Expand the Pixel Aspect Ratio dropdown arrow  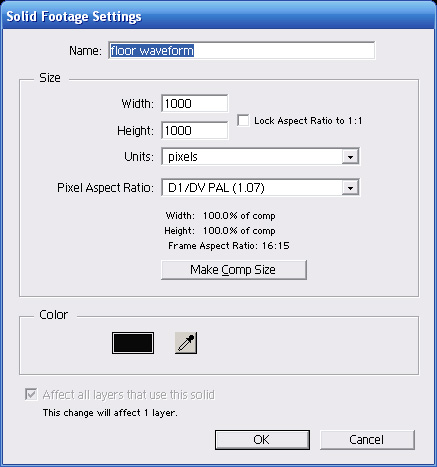pyautogui.click(x=350, y=188)
